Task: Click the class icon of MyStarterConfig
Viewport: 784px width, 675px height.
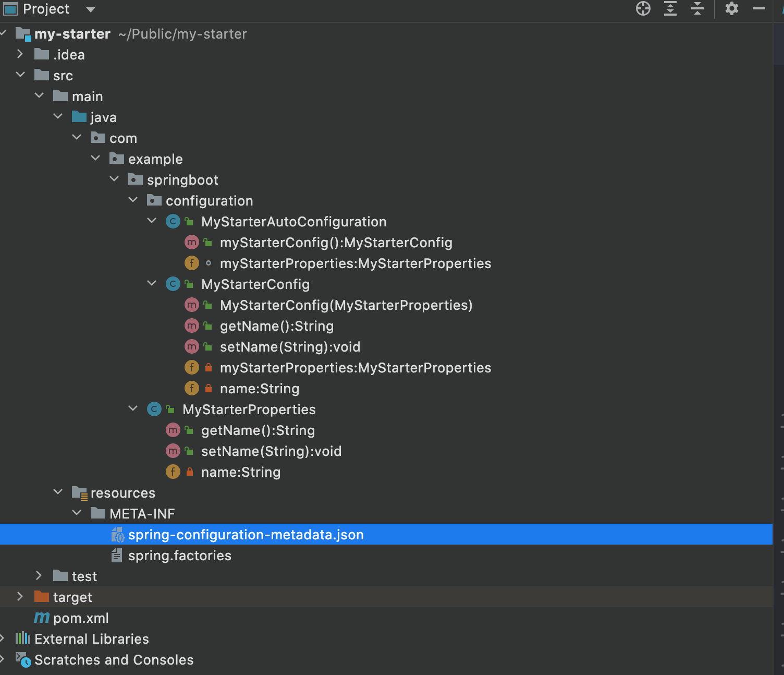Action: (173, 284)
